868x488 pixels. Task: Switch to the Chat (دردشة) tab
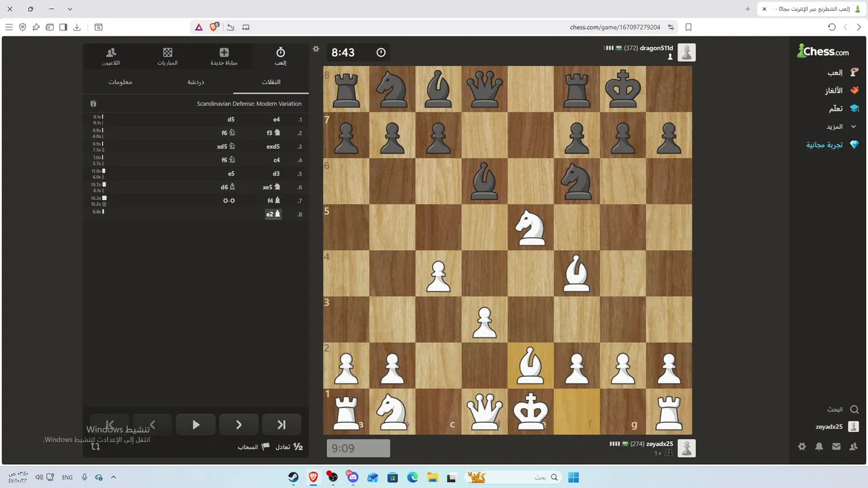point(196,82)
